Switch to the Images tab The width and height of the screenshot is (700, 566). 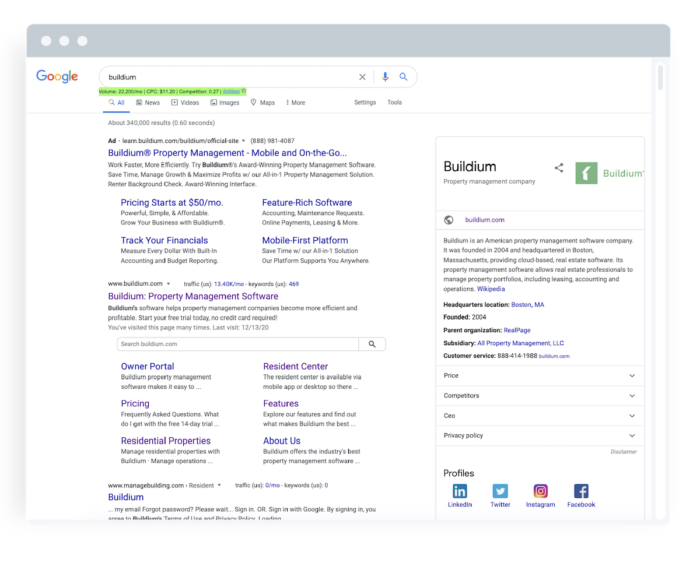pyautogui.click(x=225, y=103)
